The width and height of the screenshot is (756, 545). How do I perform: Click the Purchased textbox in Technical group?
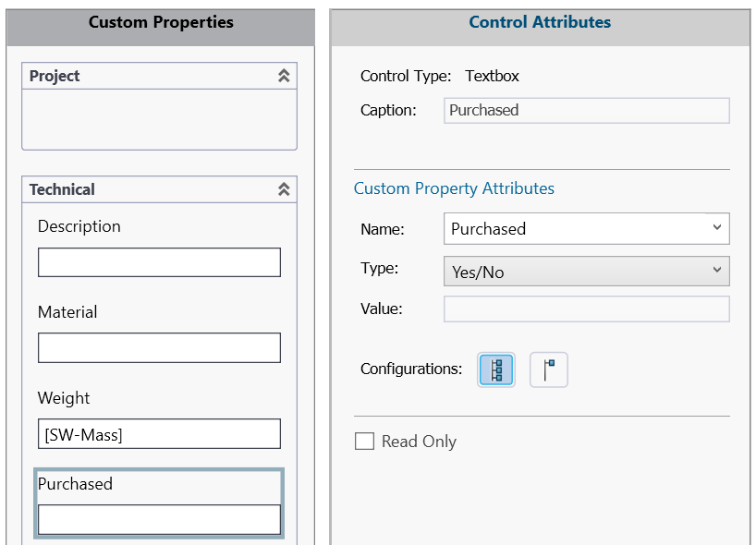pos(159,519)
